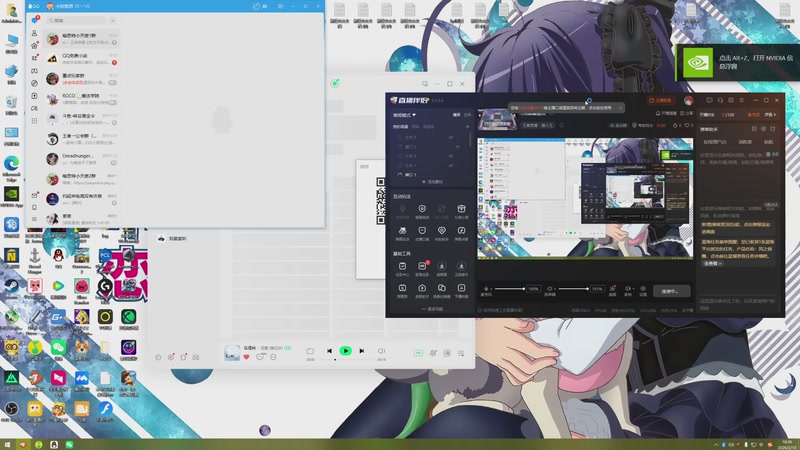The width and height of the screenshot is (800, 450).
Task: Click the 连接中 start-stream button
Action: pos(672,291)
